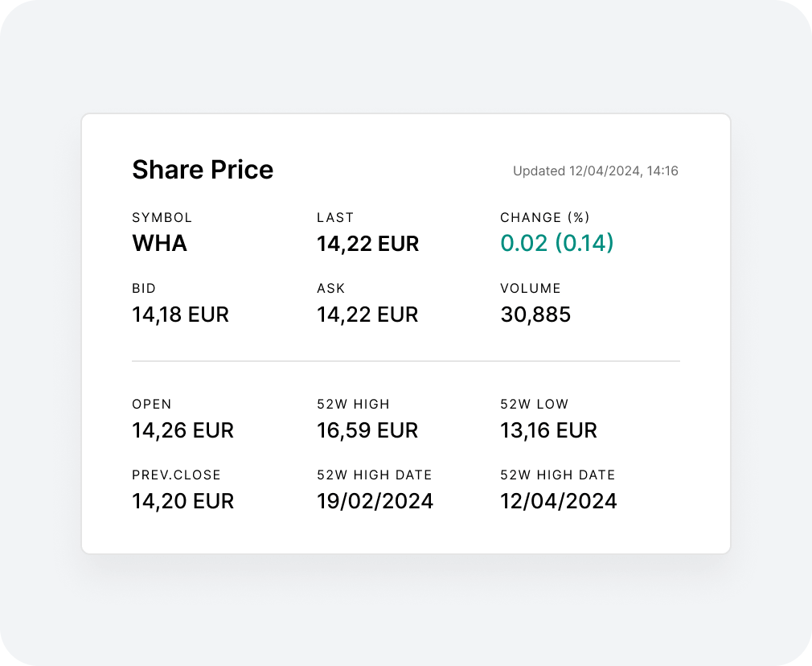The height and width of the screenshot is (666, 812).
Task: Select the OPEN value 14,26 EUR
Action: tap(182, 430)
